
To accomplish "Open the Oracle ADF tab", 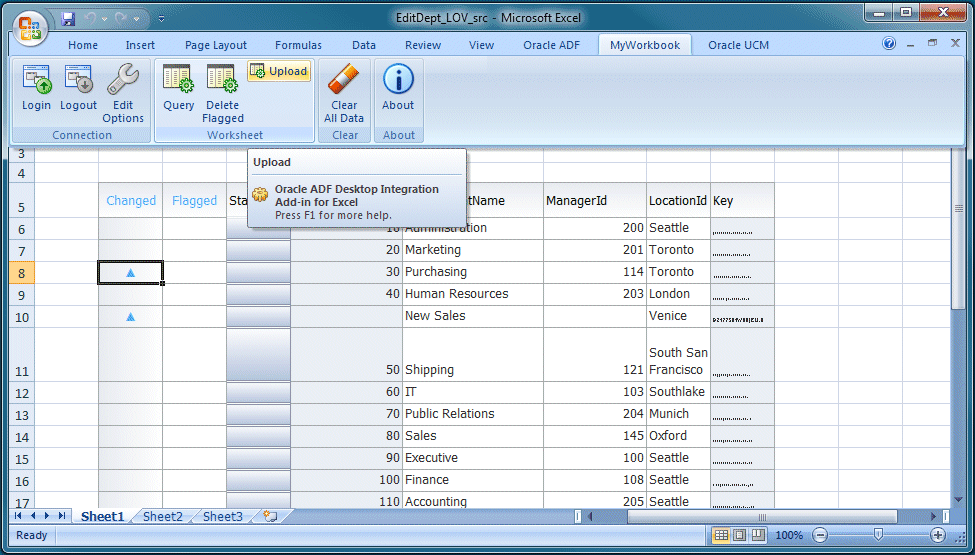I will pyautogui.click(x=552, y=45).
